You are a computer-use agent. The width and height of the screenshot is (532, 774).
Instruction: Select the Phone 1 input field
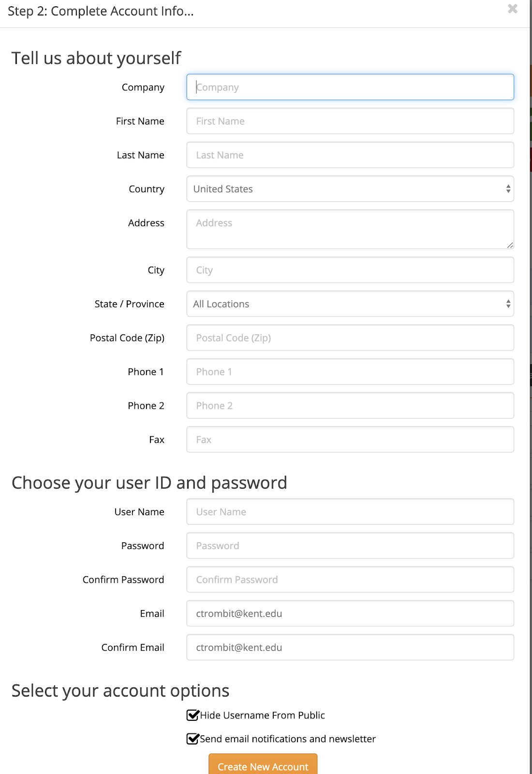click(350, 372)
